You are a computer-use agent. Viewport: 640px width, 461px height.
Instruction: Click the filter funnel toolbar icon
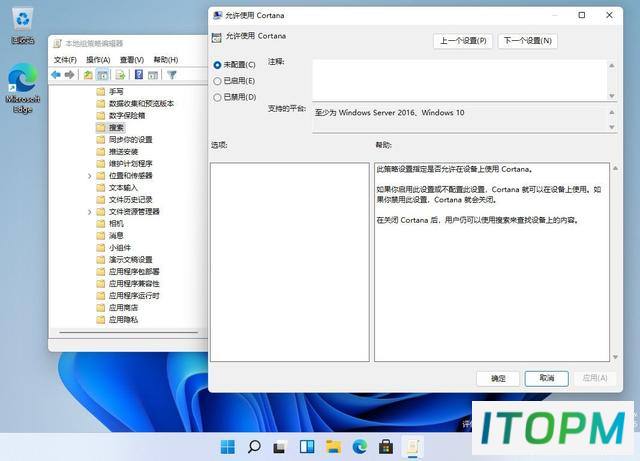(172, 75)
